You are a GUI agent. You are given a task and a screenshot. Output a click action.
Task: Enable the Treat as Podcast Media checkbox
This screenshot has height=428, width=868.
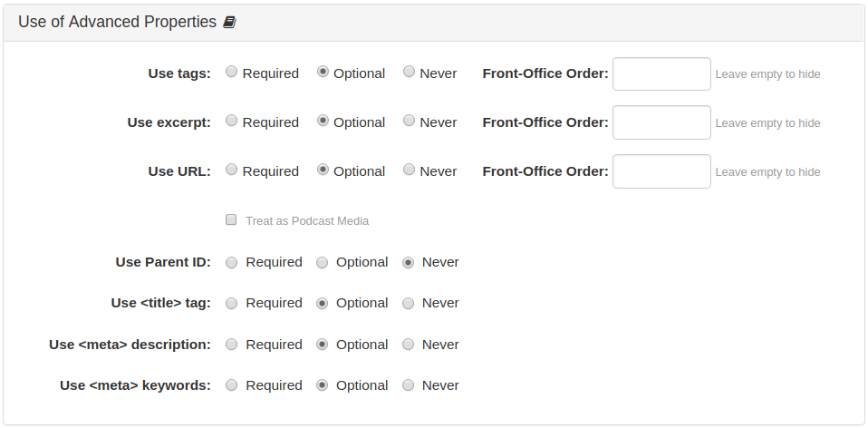(x=231, y=219)
